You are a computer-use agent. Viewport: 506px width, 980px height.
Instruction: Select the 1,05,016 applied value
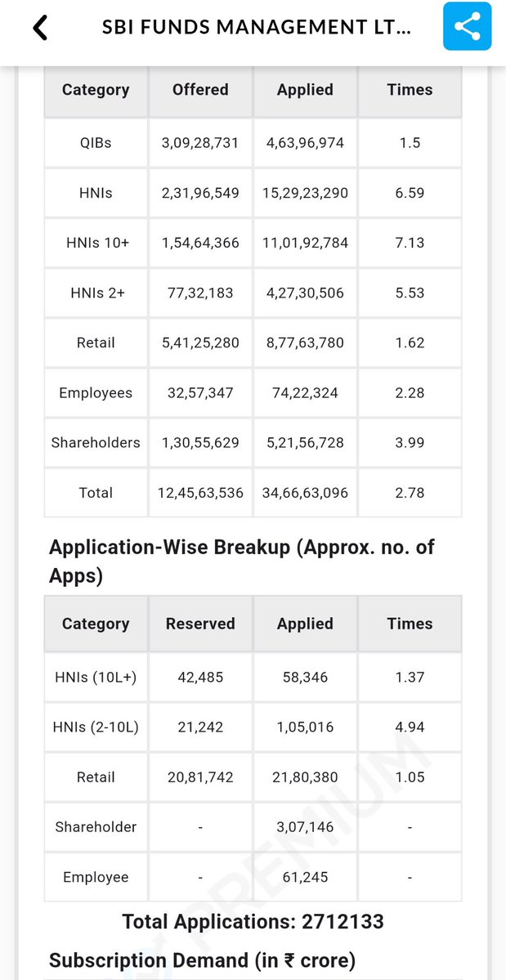(305, 727)
